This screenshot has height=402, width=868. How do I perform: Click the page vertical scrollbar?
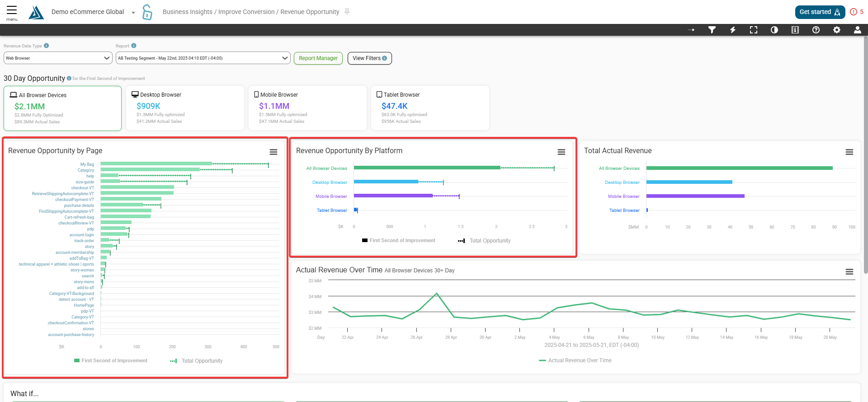coord(865,154)
